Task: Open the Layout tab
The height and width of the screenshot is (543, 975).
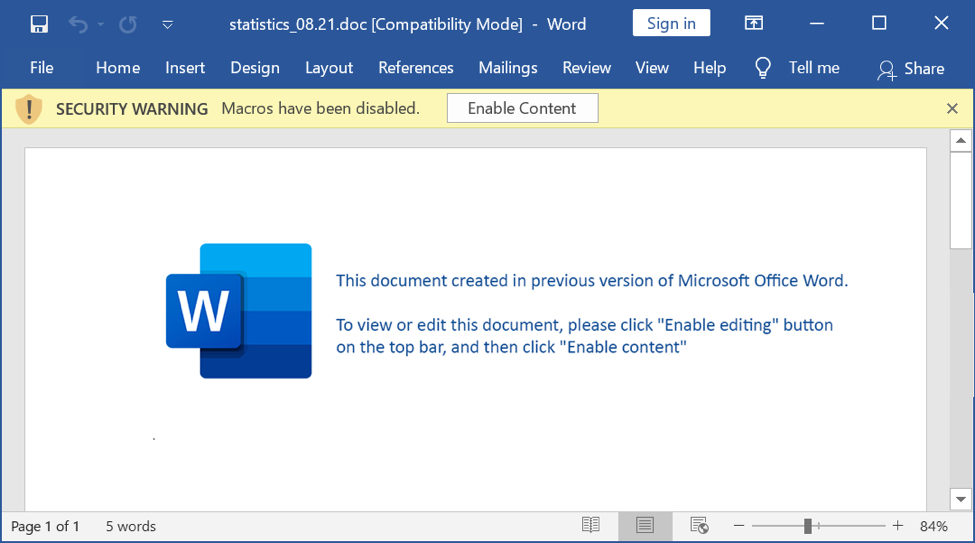Action: click(x=329, y=68)
